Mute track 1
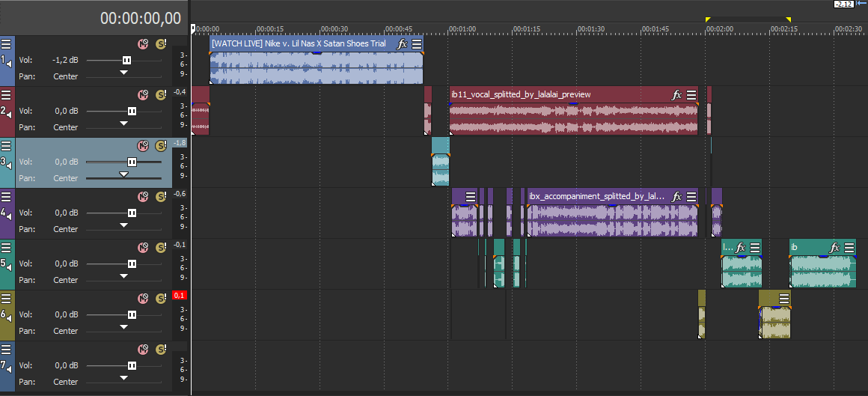Image resolution: width=868 pixels, height=396 pixels. pos(143,44)
